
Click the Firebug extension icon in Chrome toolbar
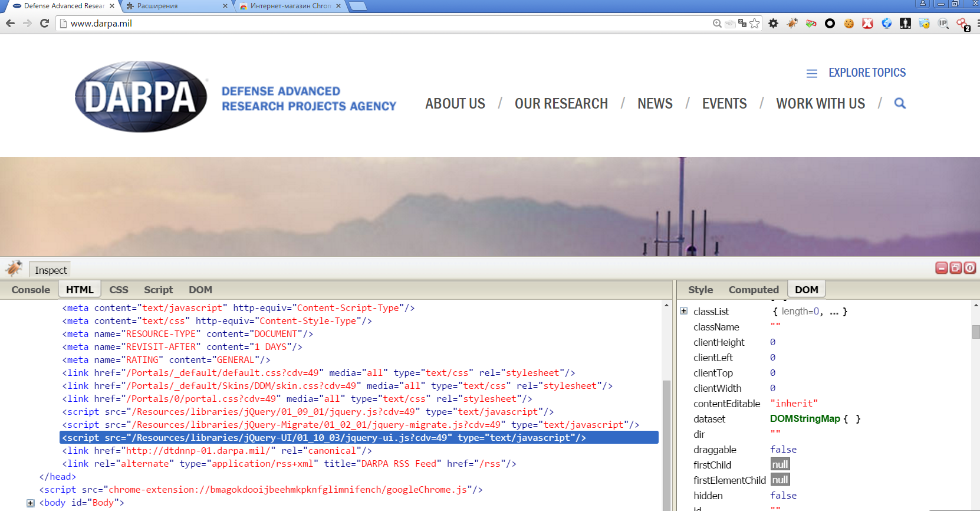792,23
